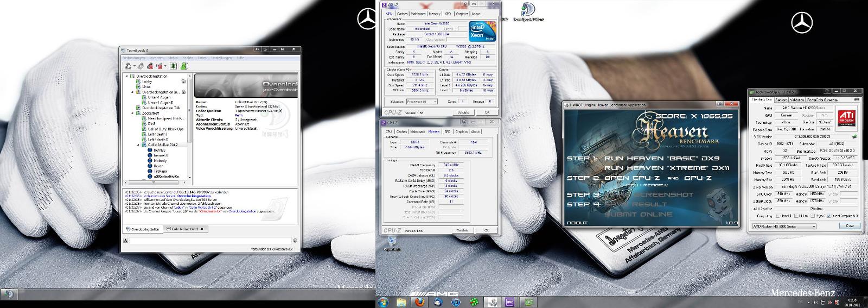Click the TeamSpeak mute microphone toolbar icon
The image size is (868, 308).
[150, 66]
